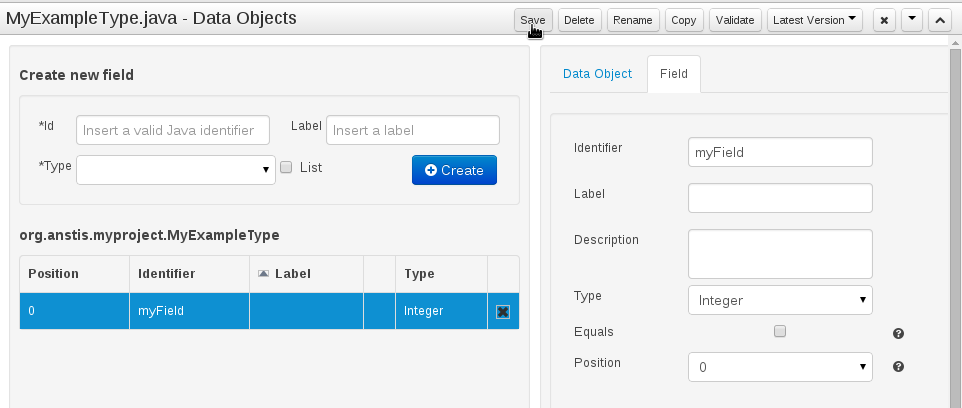Sort the table by the Label column
Image resolution: width=962 pixels, height=408 pixels.
pos(285,273)
